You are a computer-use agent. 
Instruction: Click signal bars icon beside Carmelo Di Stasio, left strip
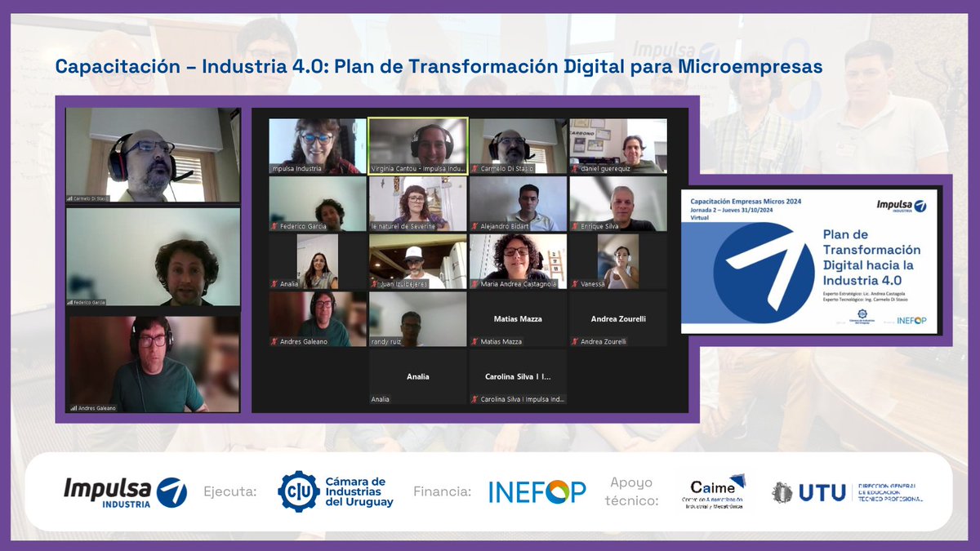tap(71, 198)
